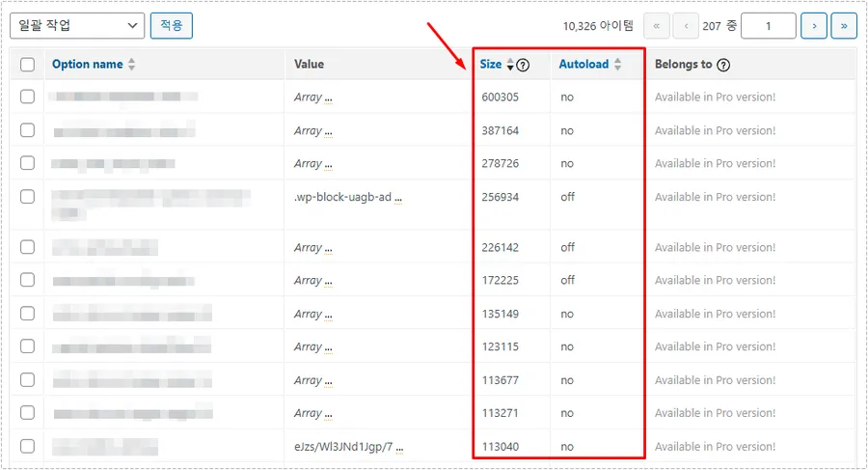Expand the Array value in 113677 row

328,382
